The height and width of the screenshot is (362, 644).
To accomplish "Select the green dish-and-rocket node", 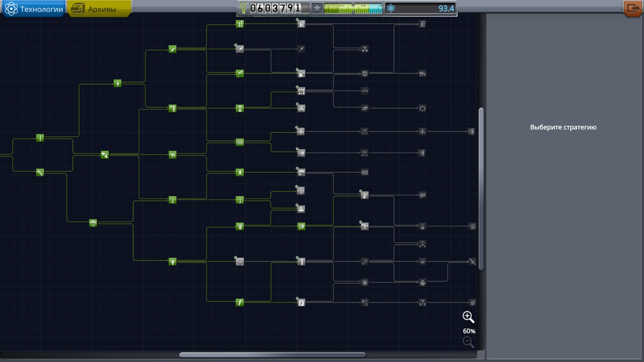I will (x=105, y=155).
